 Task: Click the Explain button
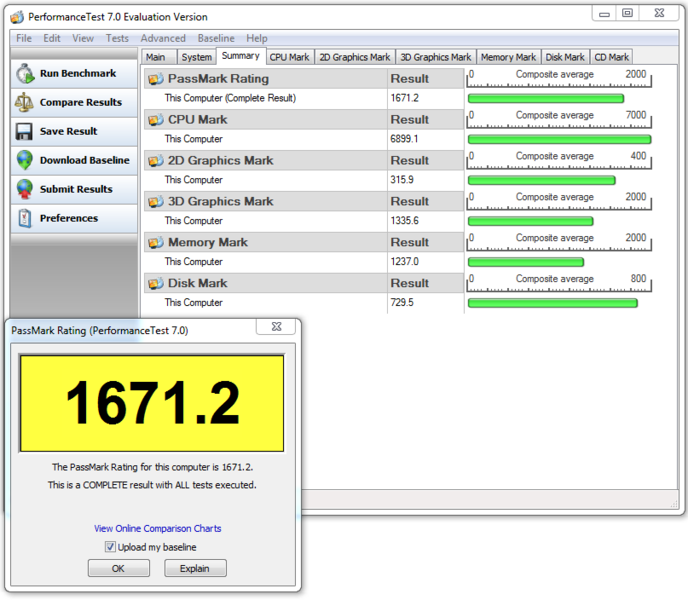tap(195, 568)
